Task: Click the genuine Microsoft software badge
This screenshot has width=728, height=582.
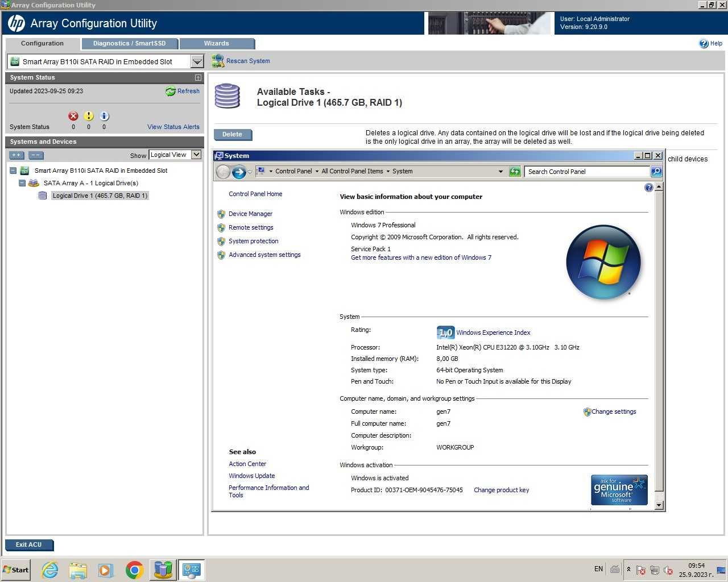Action: (x=619, y=490)
